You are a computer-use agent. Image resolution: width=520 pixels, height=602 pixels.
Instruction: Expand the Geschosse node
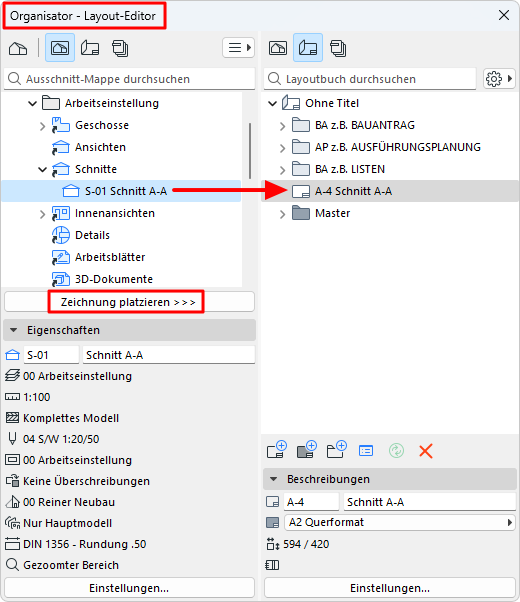43,126
